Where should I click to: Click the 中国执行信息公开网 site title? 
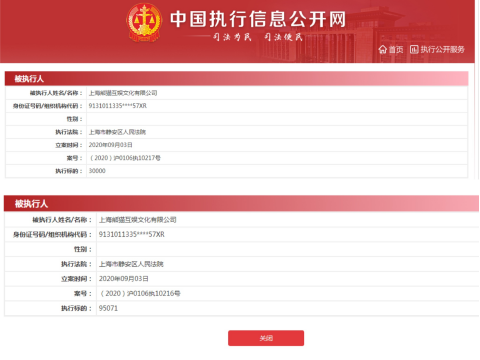click(x=258, y=19)
